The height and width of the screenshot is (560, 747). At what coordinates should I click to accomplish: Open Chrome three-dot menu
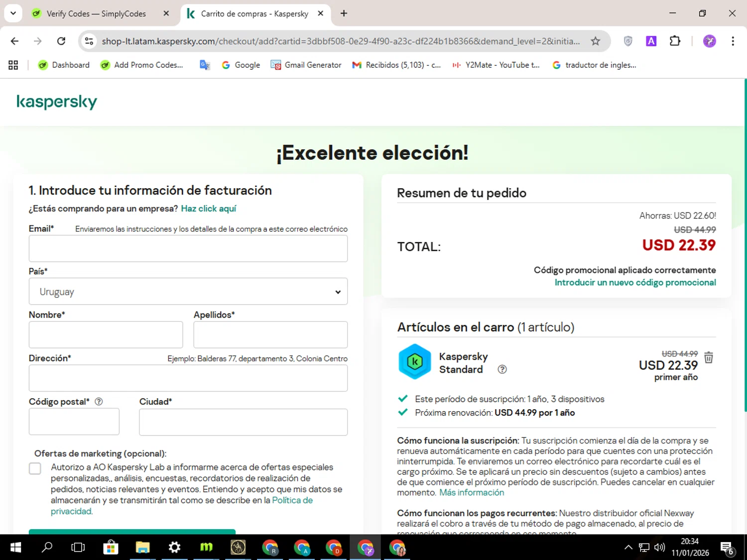tap(733, 41)
